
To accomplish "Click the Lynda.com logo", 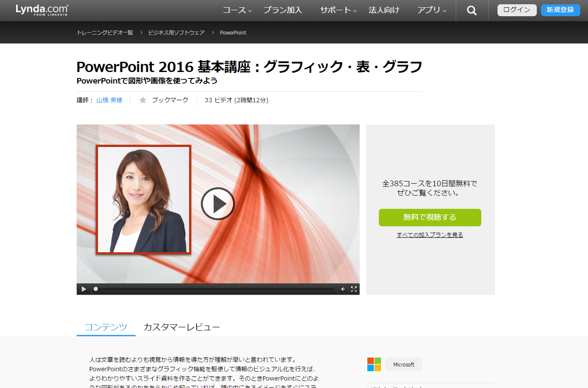I will [x=42, y=10].
